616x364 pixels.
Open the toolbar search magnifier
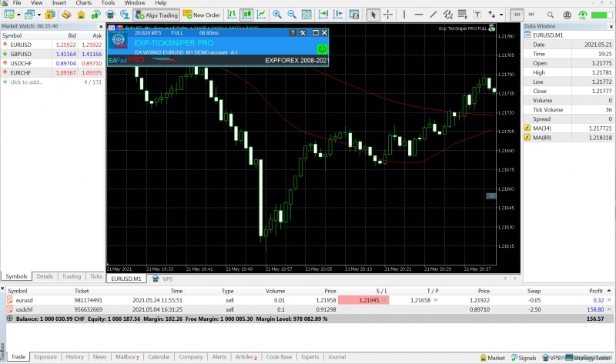(551, 15)
